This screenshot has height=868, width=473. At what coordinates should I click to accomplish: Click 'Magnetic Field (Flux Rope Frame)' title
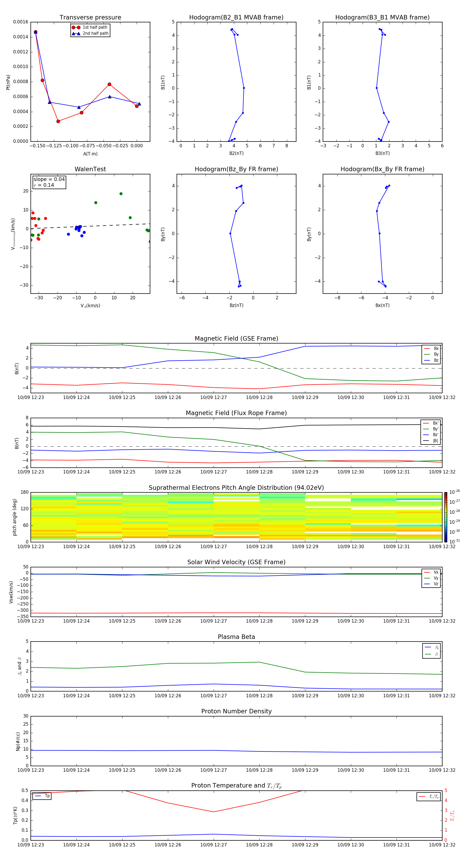(236, 413)
